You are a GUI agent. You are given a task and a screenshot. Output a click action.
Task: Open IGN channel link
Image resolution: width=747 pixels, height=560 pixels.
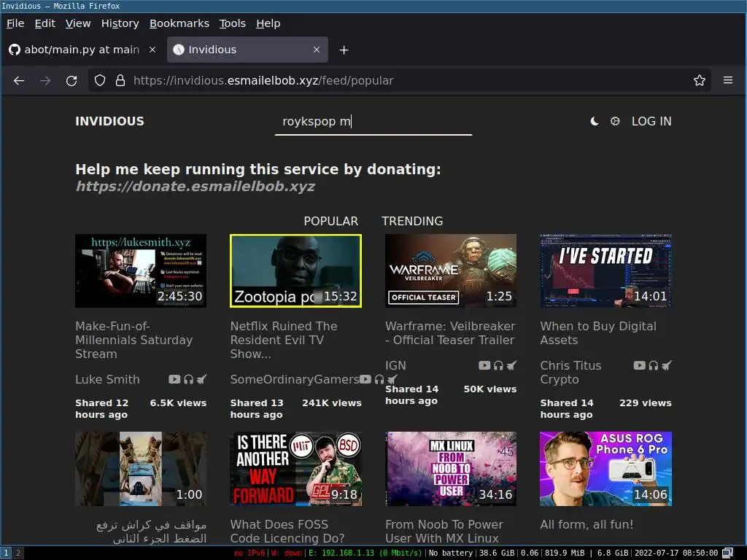point(395,365)
